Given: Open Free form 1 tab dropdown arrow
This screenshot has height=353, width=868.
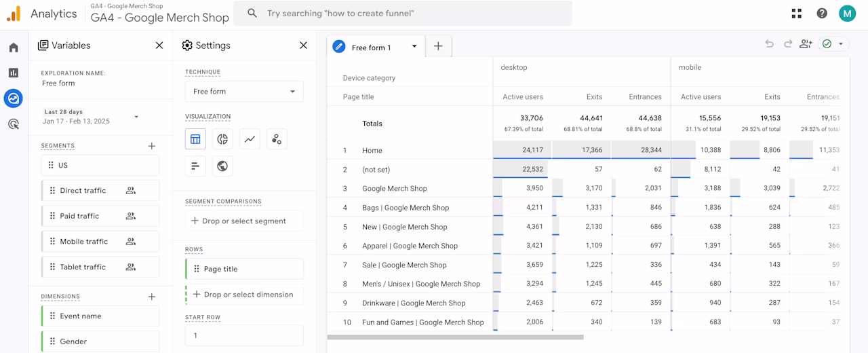Looking at the screenshot, I should coord(414,47).
